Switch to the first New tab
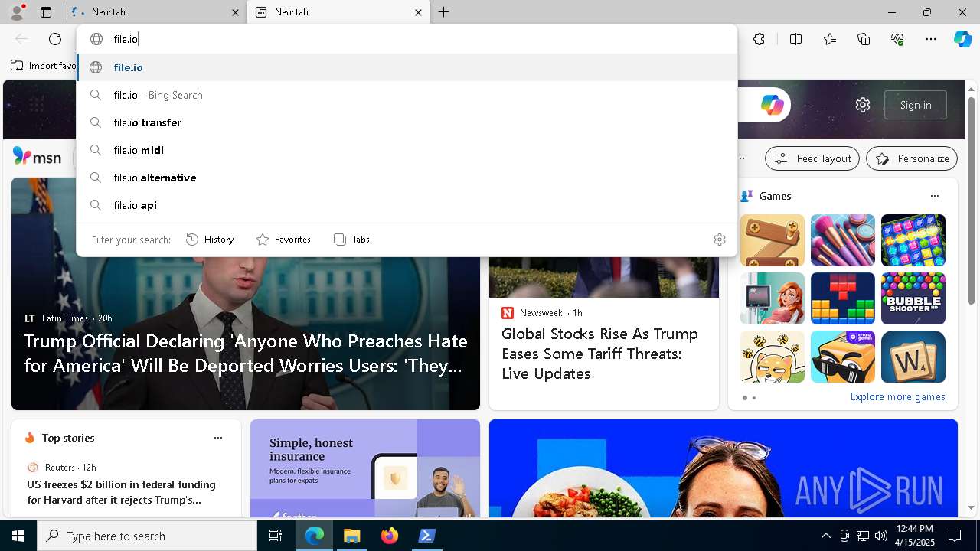This screenshot has width=980, height=551. pyautogui.click(x=155, y=12)
